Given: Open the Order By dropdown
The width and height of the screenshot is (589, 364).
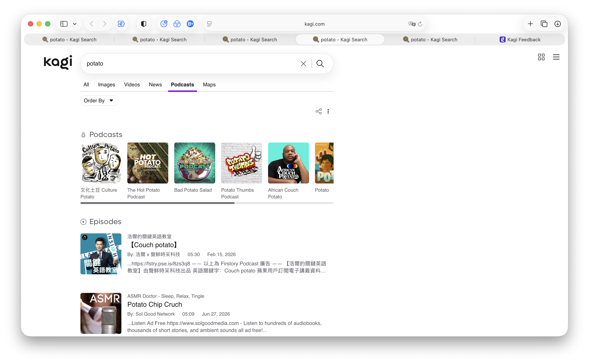Looking at the screenshot, I should point(99,100).
